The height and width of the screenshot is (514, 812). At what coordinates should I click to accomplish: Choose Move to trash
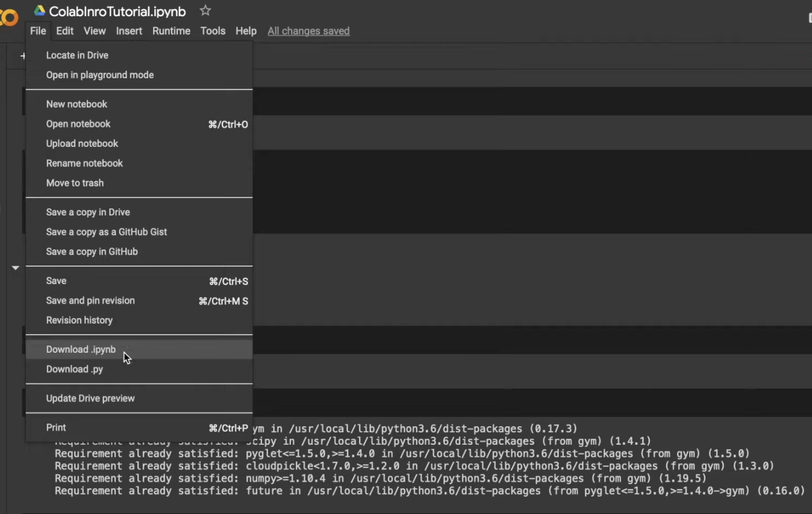[139, 183]
